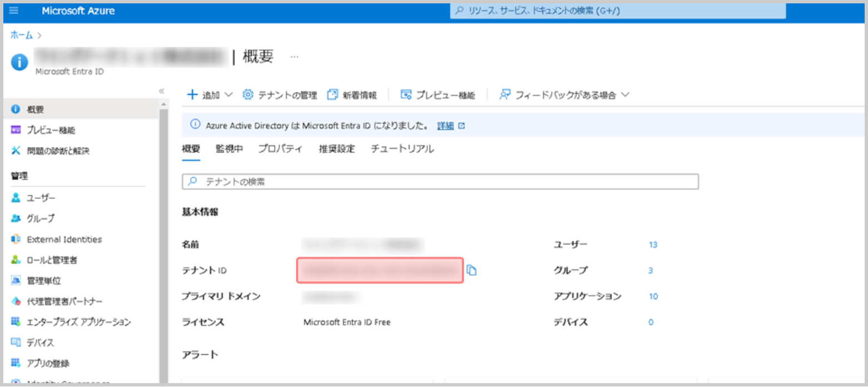Open External Identities from sidebar

64,239
